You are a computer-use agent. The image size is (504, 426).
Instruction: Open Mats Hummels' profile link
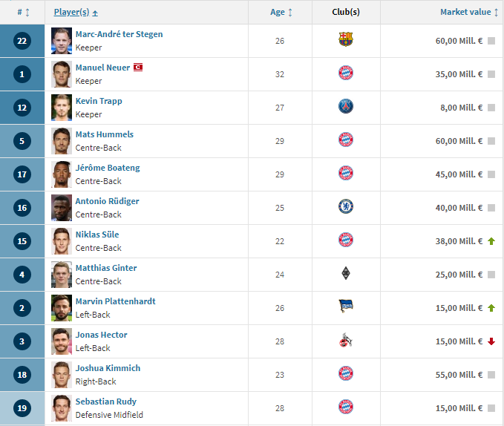tap(105, 134)
